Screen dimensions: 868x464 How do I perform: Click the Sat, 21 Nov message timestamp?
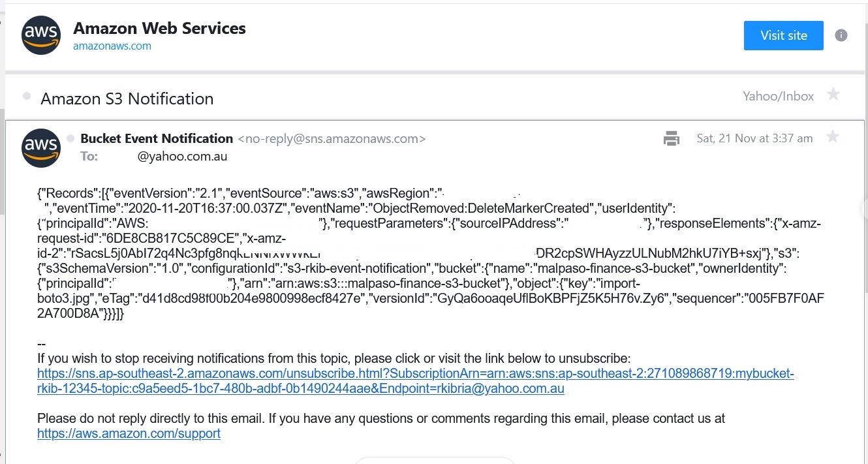click(754, 138)
